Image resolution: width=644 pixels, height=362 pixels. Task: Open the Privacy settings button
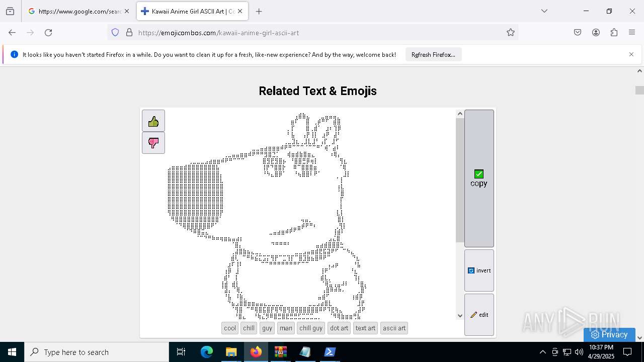coord(609,334)
